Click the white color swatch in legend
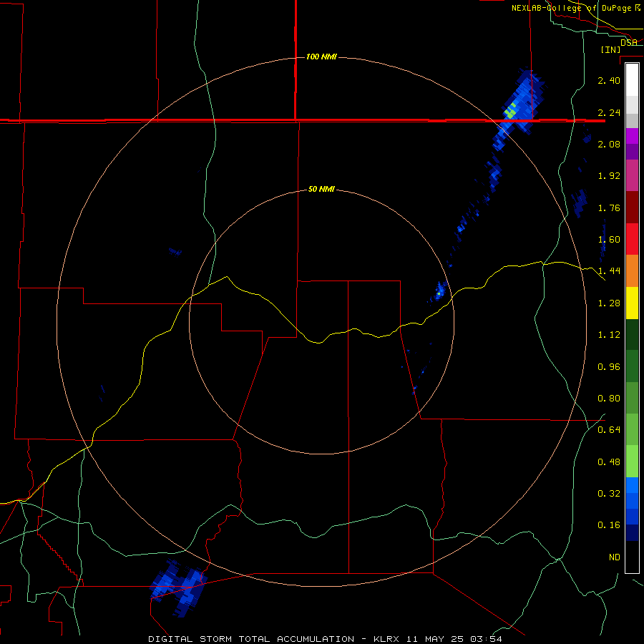644x644 pixels. [632, 80]
